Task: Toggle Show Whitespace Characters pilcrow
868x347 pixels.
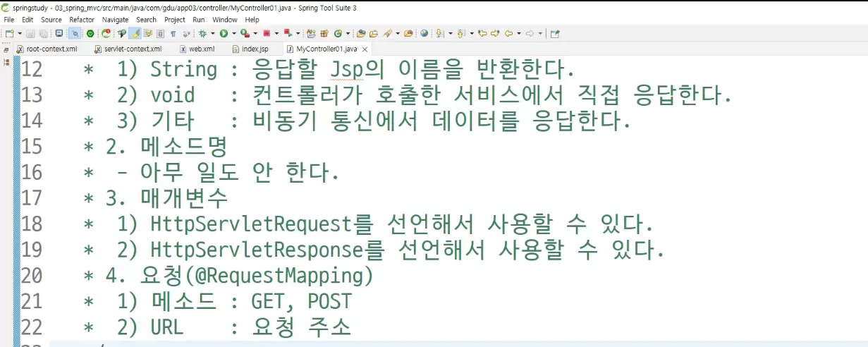Action: (173, 33)
